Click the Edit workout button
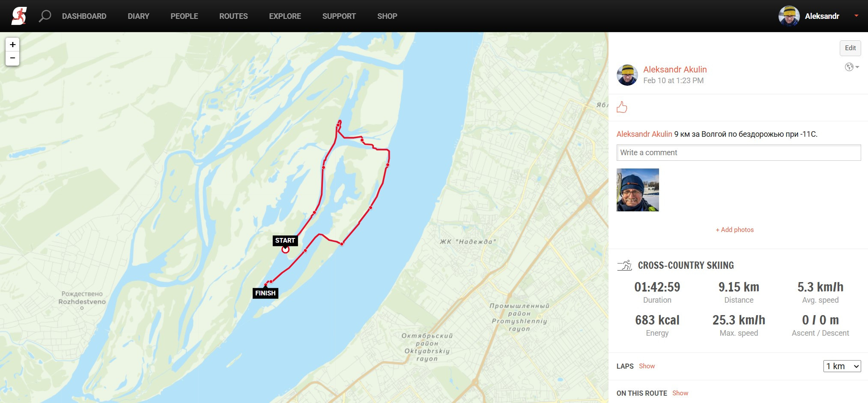The height and width of the screenshot is (403, 868). coord(850,48)
